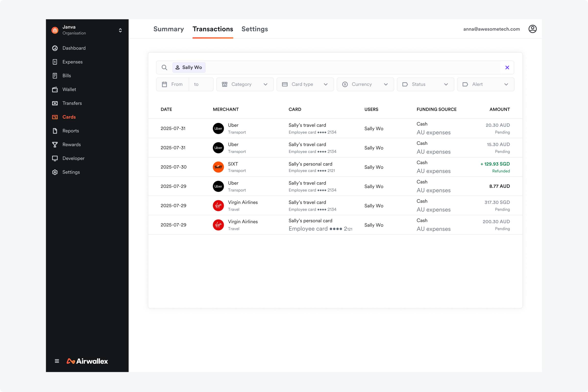
Task: Open the Category filter dropdown
Action: pos(245,84)
